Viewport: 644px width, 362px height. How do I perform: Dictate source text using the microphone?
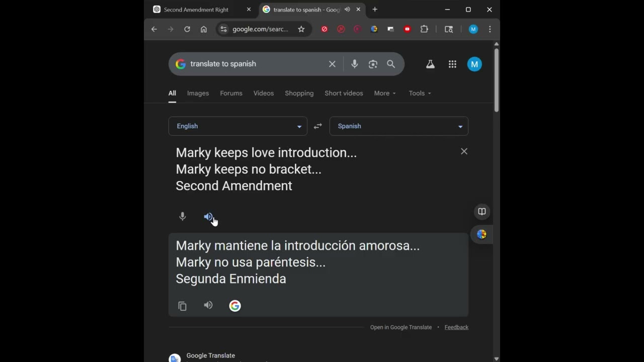point(183,217)
